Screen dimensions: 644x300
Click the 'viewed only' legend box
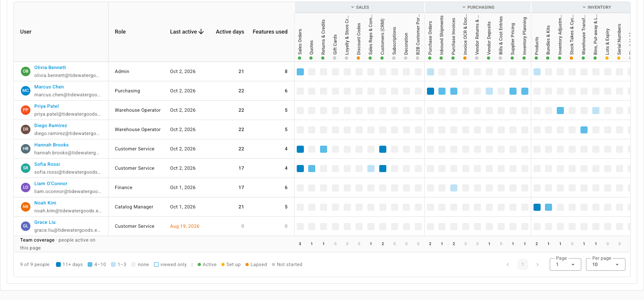(156, 264)
